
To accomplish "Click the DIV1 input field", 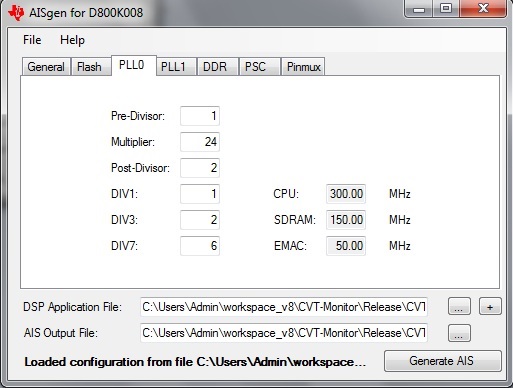I will tap(200, 194).
